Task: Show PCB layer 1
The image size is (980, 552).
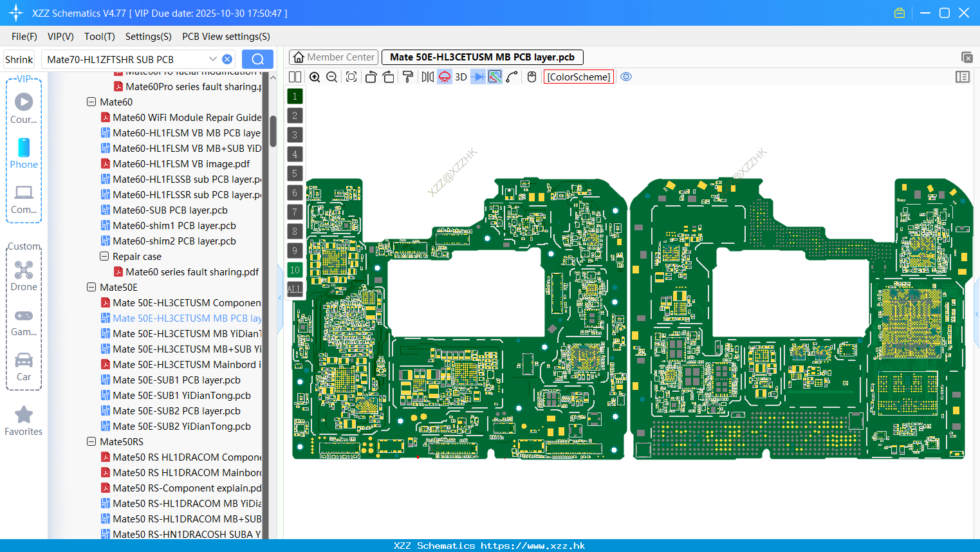Action: [x=295, y=97]
